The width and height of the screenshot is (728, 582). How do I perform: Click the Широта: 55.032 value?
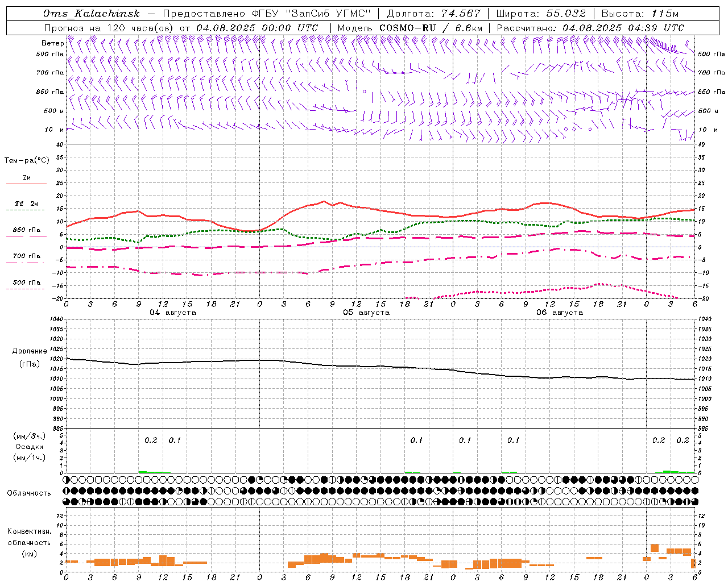541,14
